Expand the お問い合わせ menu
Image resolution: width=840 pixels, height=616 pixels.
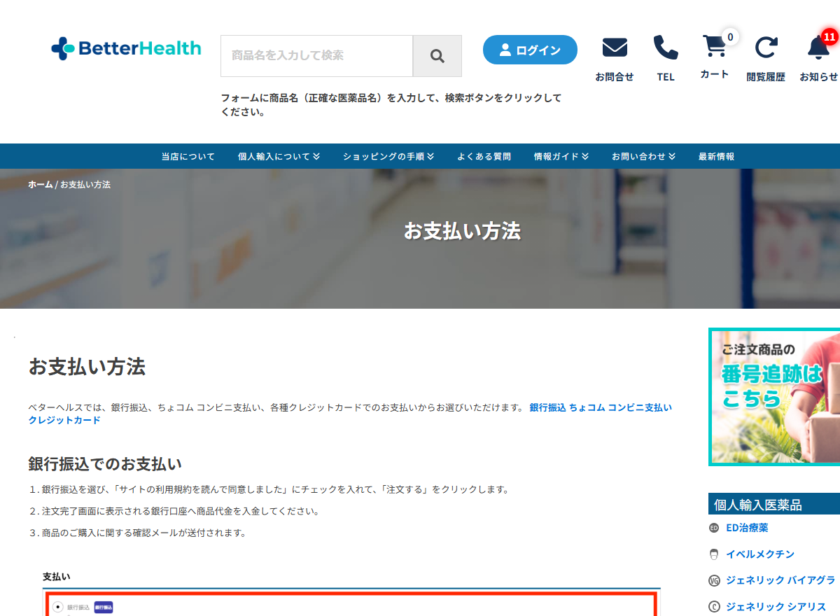click(x=643, y=157)
